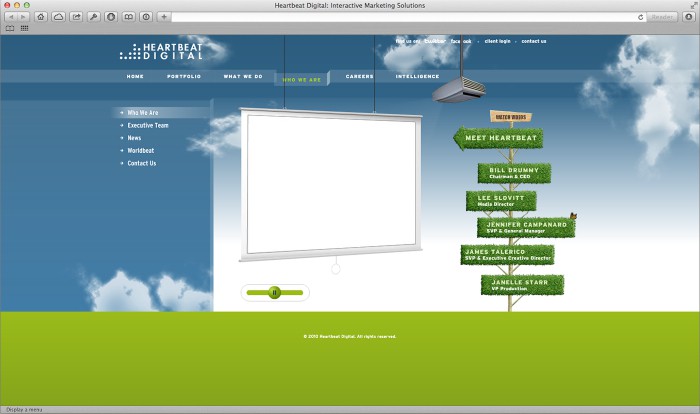Pause the green slideshow slider control

[275, 292]
